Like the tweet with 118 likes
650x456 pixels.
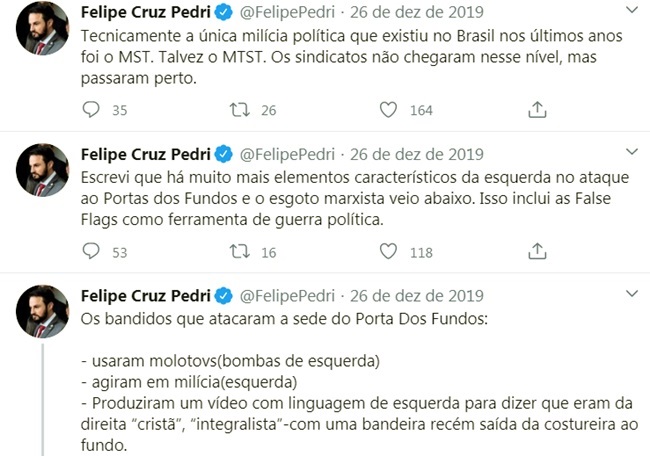pos(388,253)
